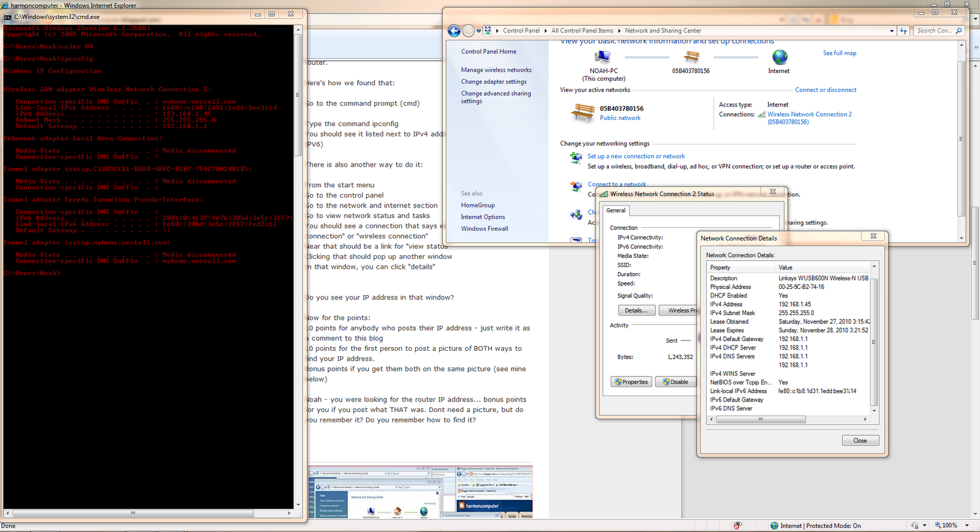Open recent pages dropdown beside the forward arrow

(x=478, y=31)
